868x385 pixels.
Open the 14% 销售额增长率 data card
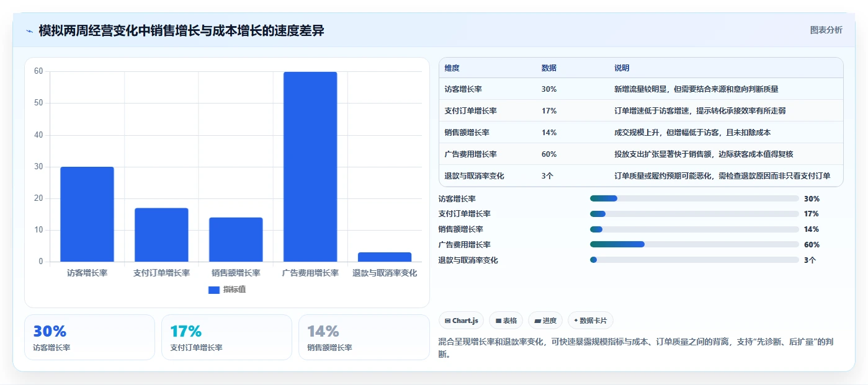pyautogui.click(x=364, y=337)
